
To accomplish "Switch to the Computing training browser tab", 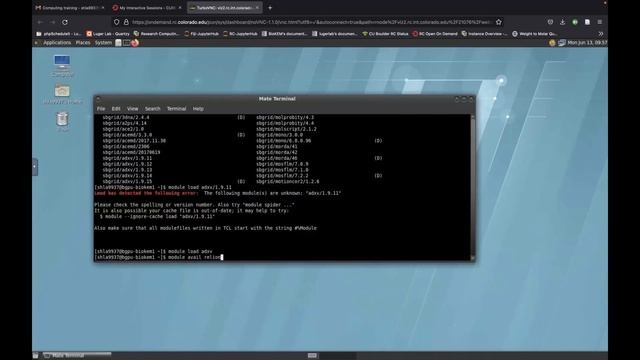I will click(x=70, y=7).
